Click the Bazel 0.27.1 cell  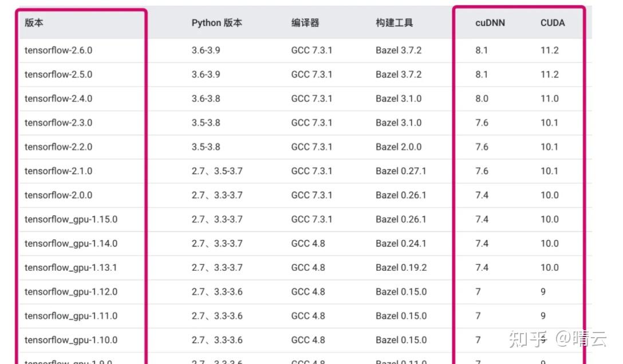pos(401,171)
